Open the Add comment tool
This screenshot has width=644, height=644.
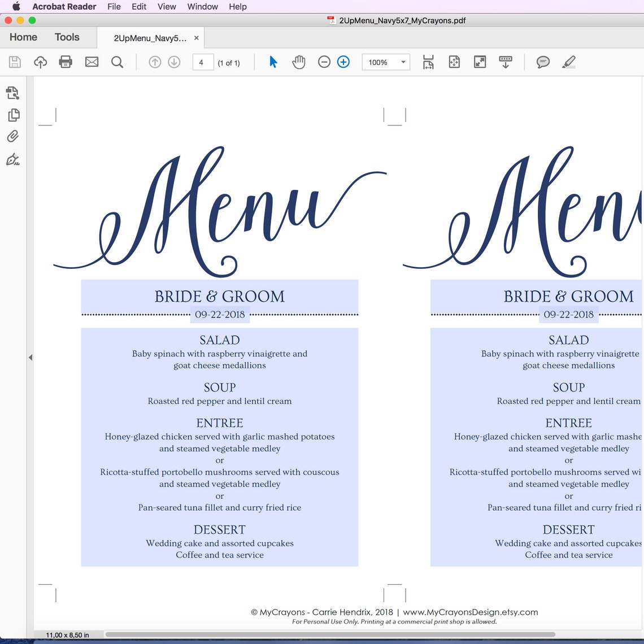tap(543, 62)
